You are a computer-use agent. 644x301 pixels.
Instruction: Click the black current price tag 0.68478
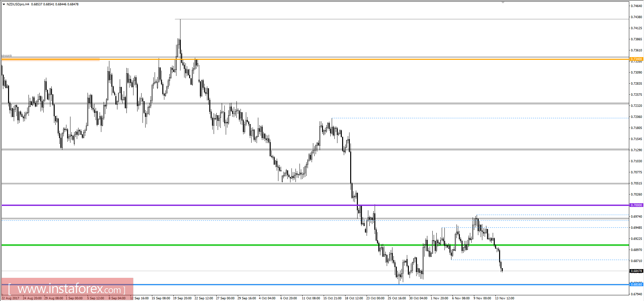click(636, 271)
